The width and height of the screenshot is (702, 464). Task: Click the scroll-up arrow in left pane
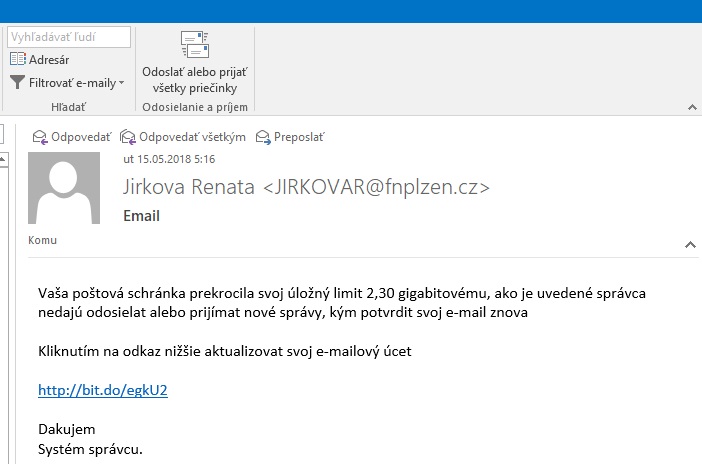[x=4, y=159]
